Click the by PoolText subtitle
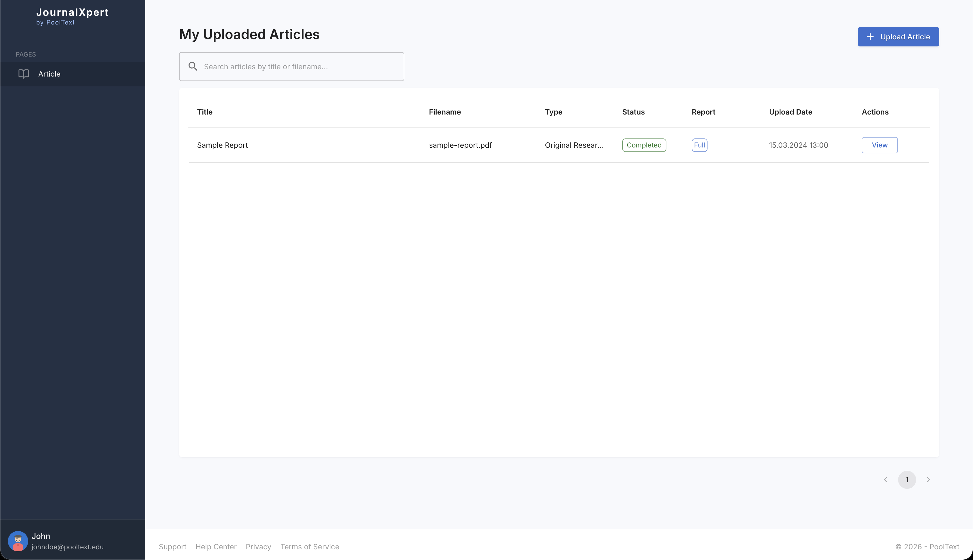The width and height of the screenshot is (973, 560). point(55,22)
